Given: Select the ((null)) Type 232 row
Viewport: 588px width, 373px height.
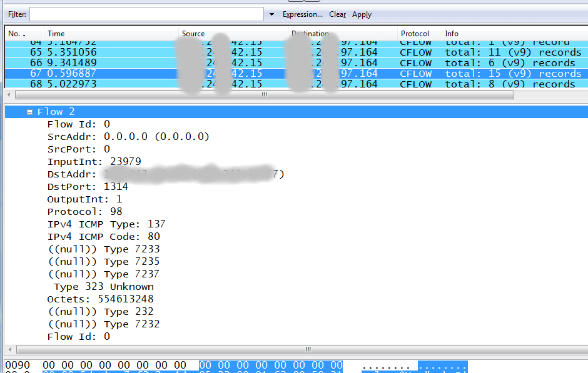Looking at the screenshot, I should 100,312.
